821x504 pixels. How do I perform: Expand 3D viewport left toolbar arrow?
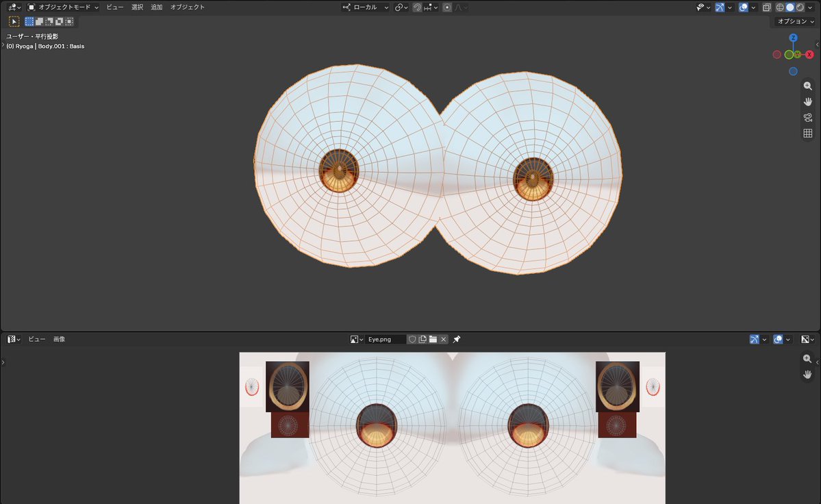point(3,45)
